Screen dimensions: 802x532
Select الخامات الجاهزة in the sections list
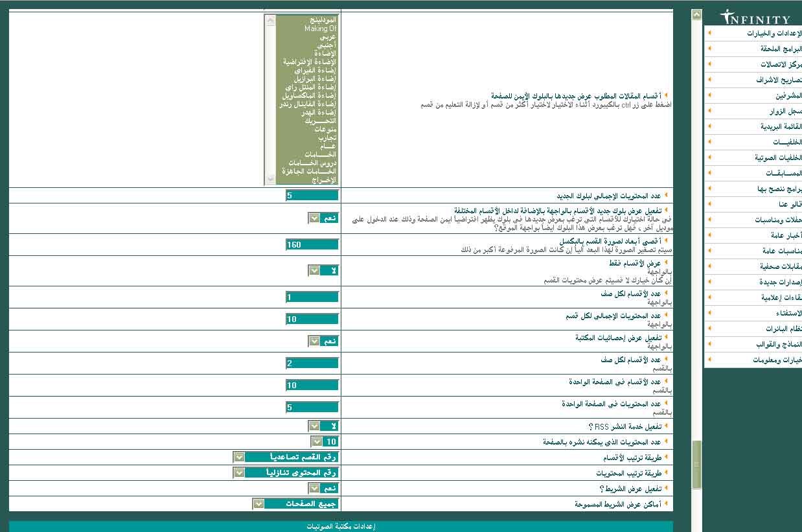click(x=306, y=171)
